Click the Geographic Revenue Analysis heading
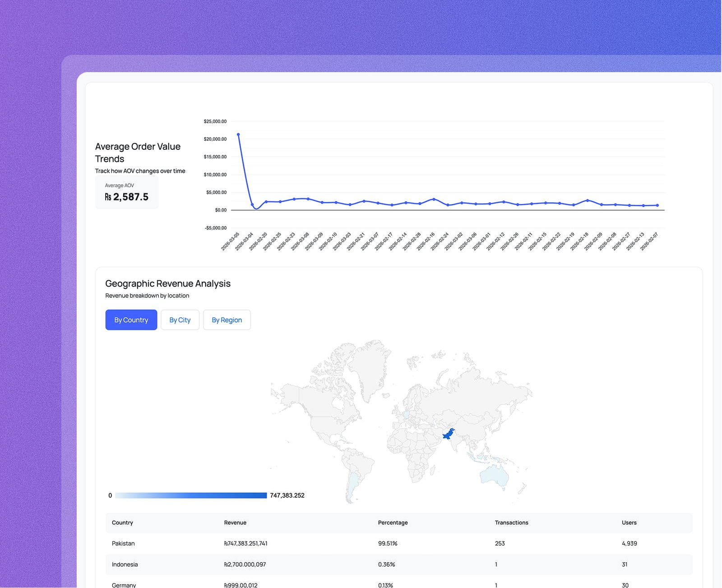The image size is (722, 588). click(x=168, y=283)
